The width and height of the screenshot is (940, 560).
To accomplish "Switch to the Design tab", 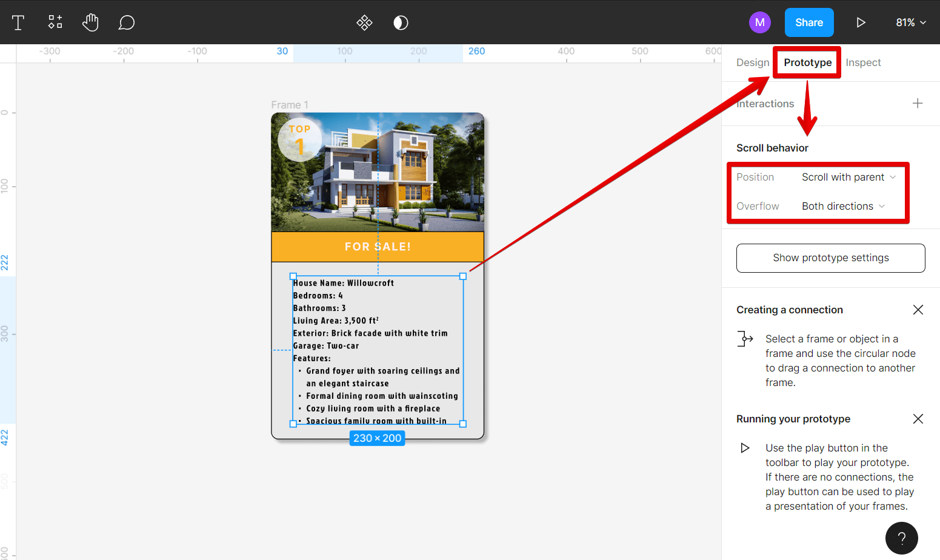I will (x=752, y=62).
